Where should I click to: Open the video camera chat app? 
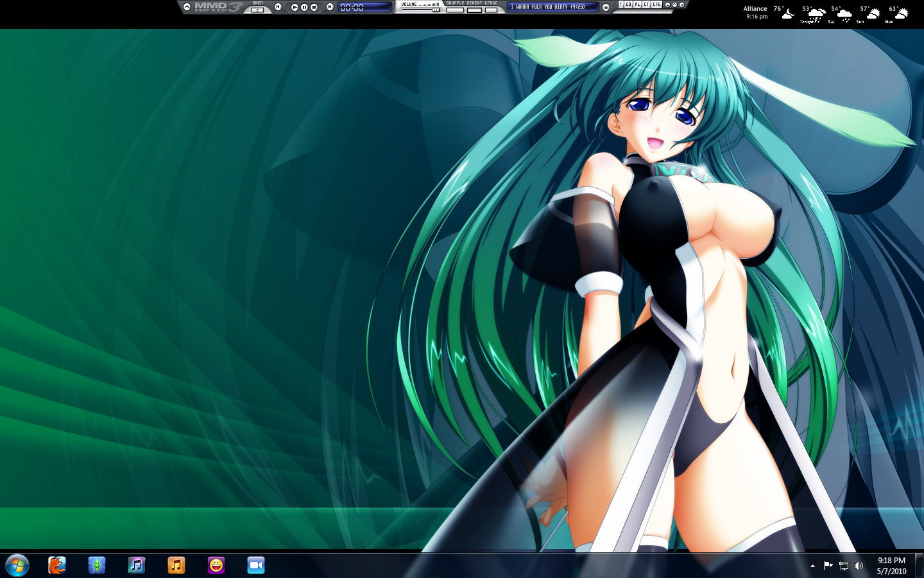pos(256,565)
